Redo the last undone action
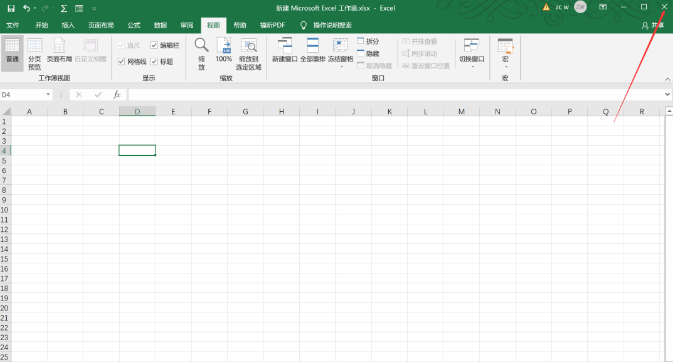Screen dimensions: 673x362 pyautogui.click(x=45, y=8)
